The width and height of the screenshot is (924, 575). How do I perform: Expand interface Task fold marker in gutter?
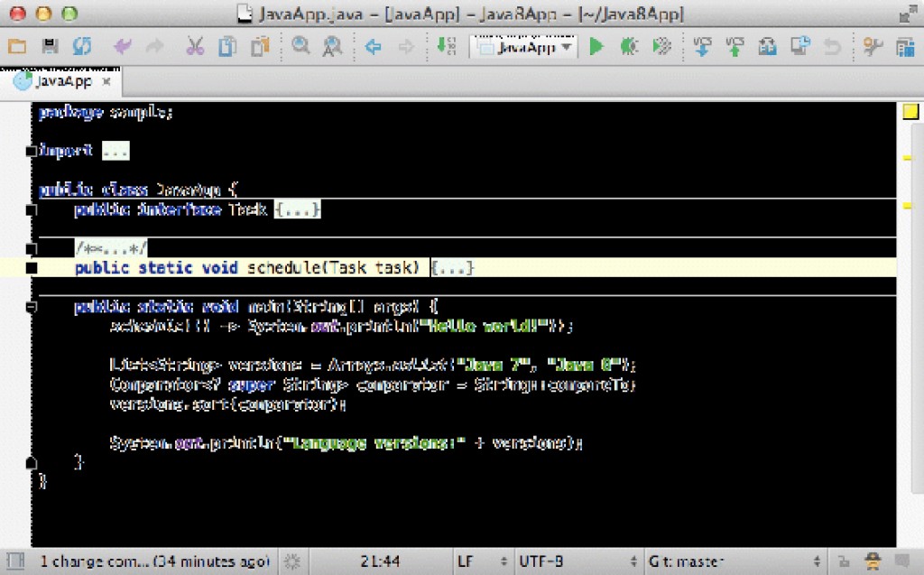32,209
